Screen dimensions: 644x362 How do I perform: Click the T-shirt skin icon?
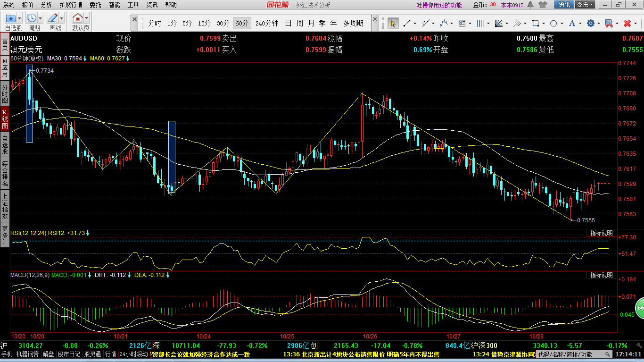click(x=542, y=5)
